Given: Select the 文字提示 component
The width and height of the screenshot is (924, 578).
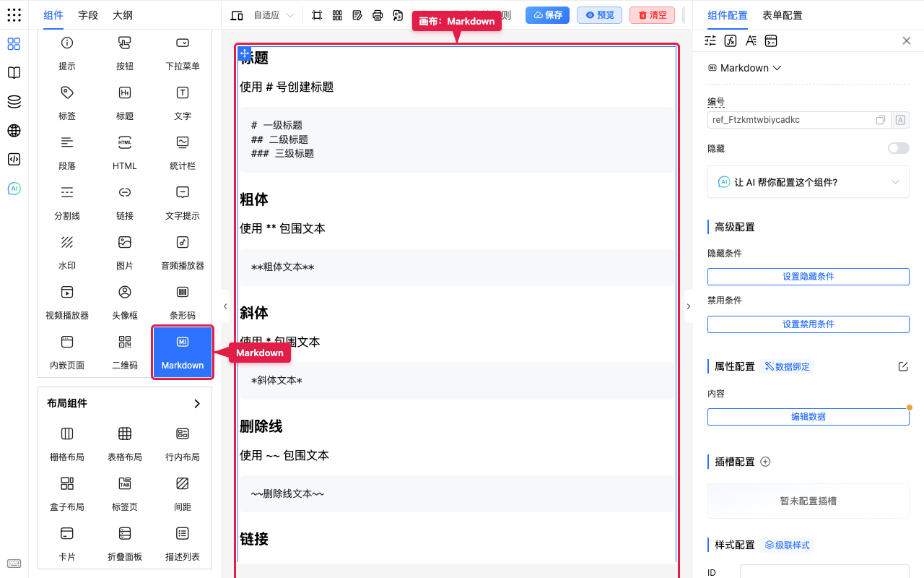Looking at the screenshot, I should (x=183, y=202).
